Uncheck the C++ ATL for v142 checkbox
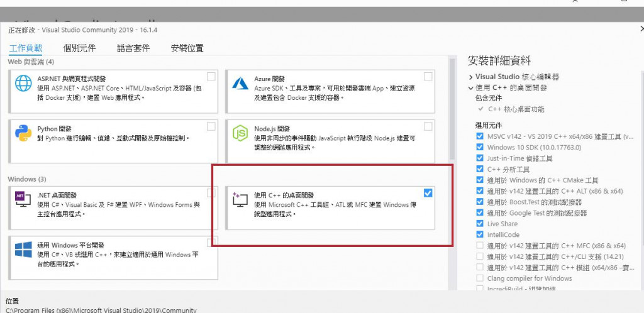The width and height of the screenshot is (644, 313). [x=480, y=190]
